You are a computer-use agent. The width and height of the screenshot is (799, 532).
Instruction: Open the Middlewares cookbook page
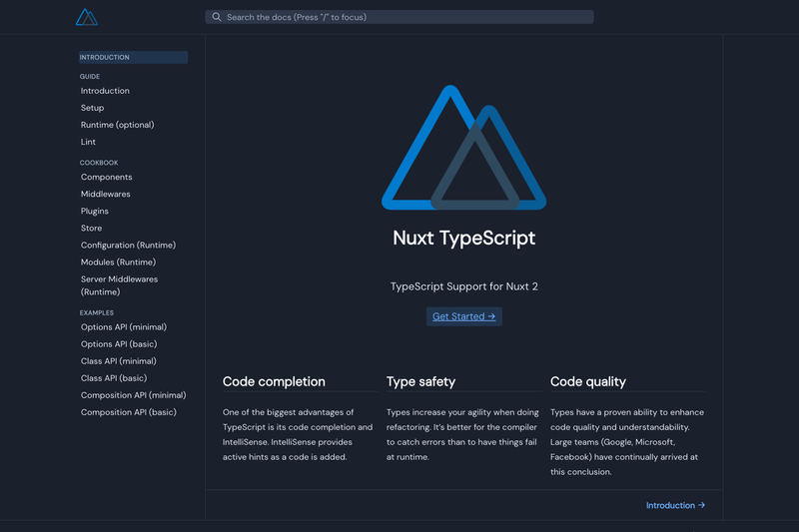[106, 194]
